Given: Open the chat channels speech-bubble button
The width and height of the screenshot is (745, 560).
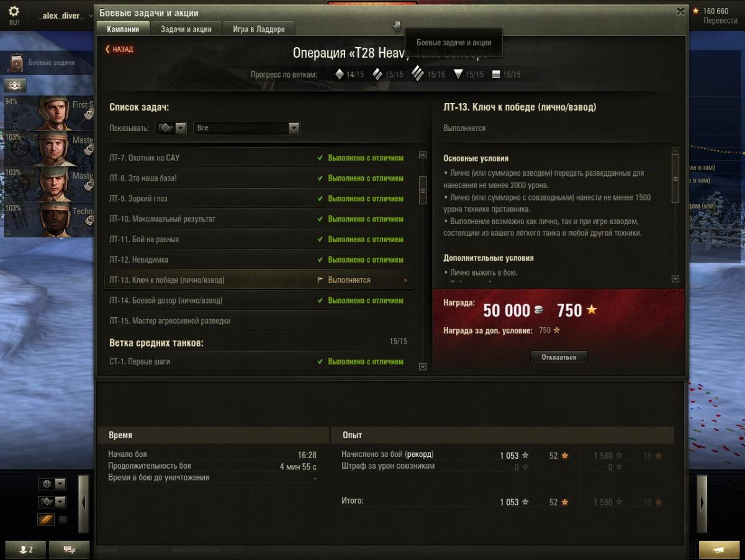Looking at the screenshot, I should [x=68, y=549].
